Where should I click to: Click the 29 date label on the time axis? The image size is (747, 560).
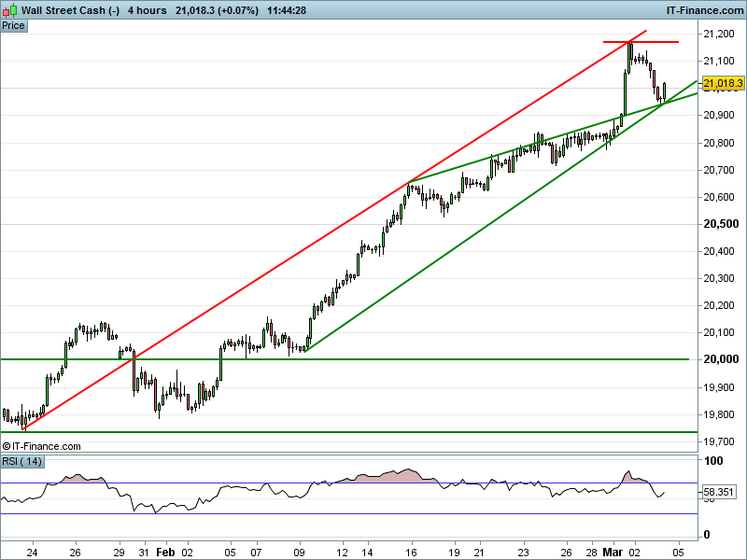(x=119, y=553)
